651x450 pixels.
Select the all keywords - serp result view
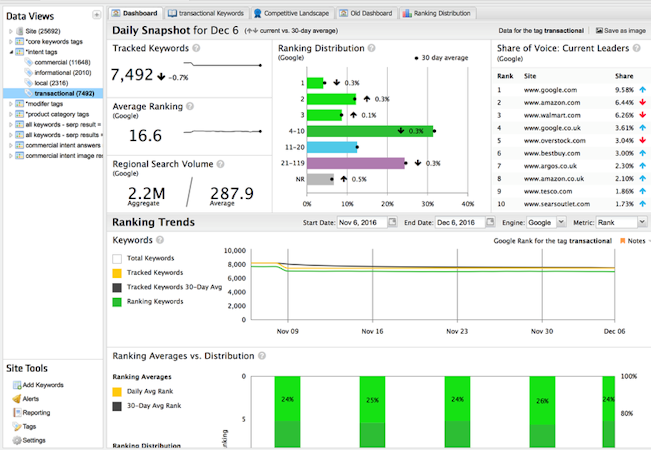click(63, 125)
